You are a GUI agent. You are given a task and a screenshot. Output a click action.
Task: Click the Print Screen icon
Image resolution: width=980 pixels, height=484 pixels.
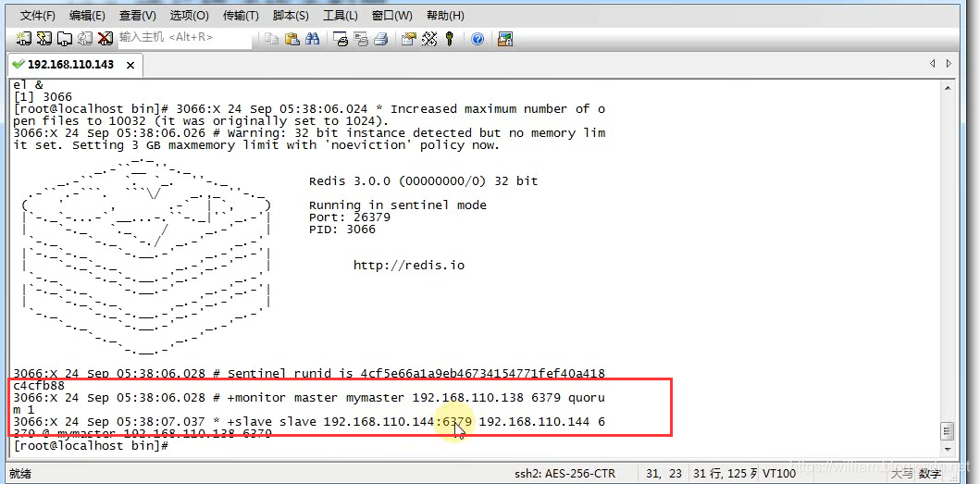pyautogui.click(x=340, y=39)
